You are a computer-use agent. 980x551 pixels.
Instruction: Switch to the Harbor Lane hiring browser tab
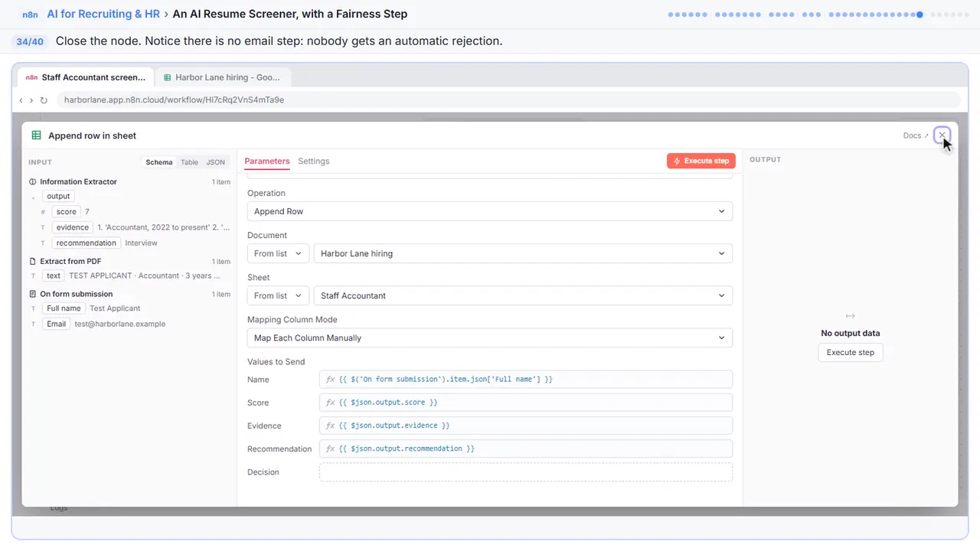point(223,77)
